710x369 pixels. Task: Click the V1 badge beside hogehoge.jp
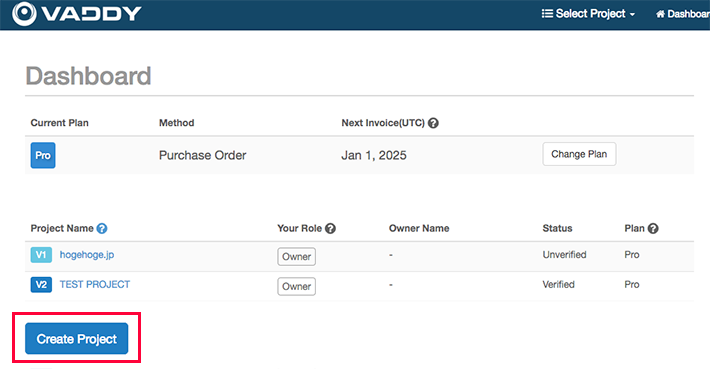(41, 255)
